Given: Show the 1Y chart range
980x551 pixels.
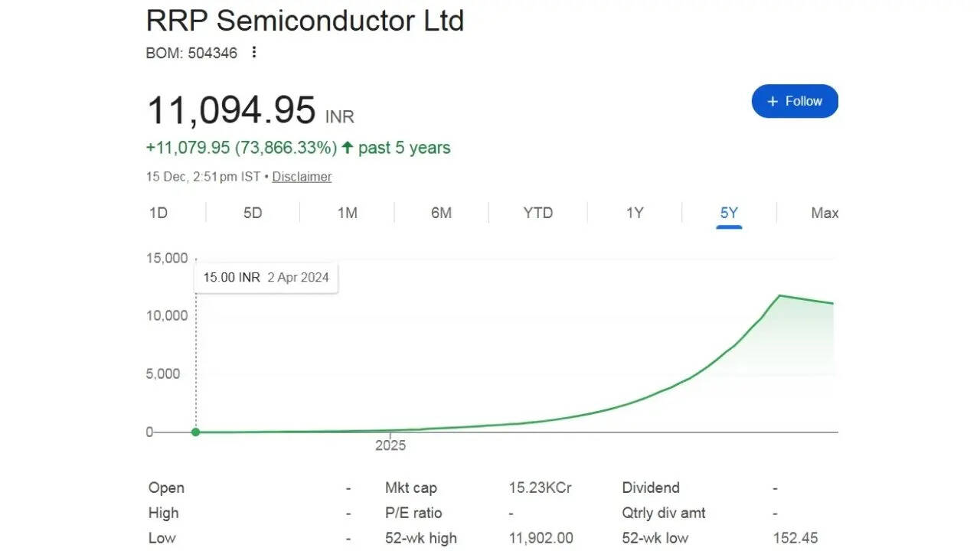Looking at the screenshot, I should coord(635,213).
